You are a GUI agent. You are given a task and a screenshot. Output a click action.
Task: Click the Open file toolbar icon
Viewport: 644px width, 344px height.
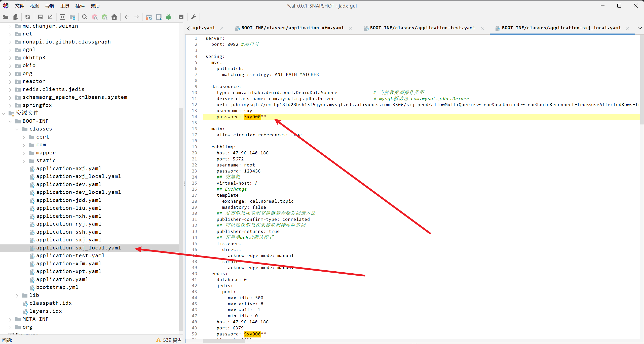tap(6, 17)
